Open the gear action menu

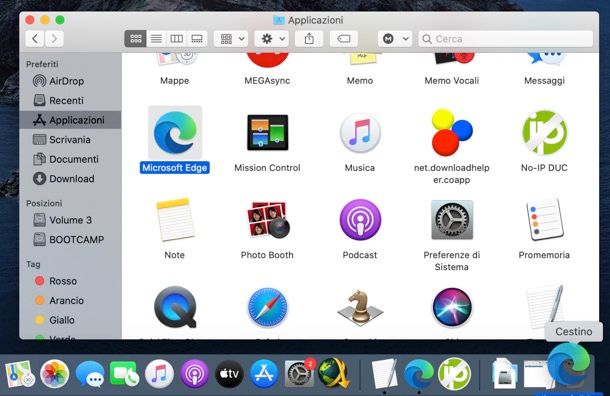click(272, 39)
